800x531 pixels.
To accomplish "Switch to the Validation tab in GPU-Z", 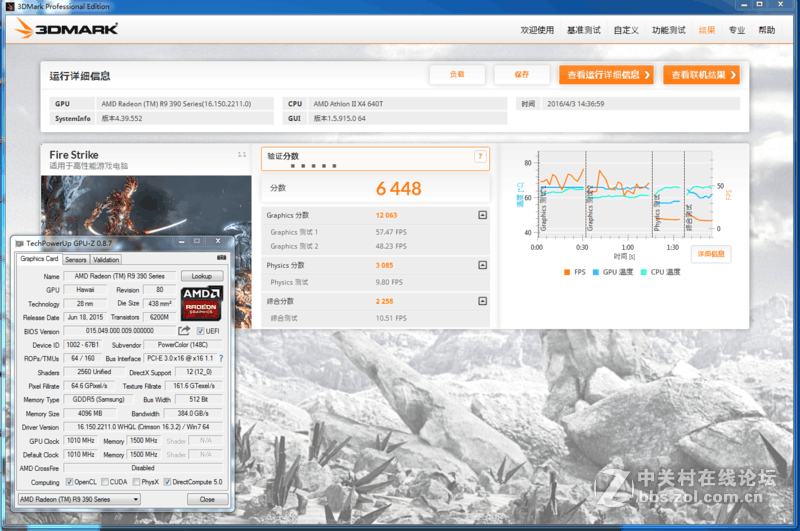I will click(106, 260).
